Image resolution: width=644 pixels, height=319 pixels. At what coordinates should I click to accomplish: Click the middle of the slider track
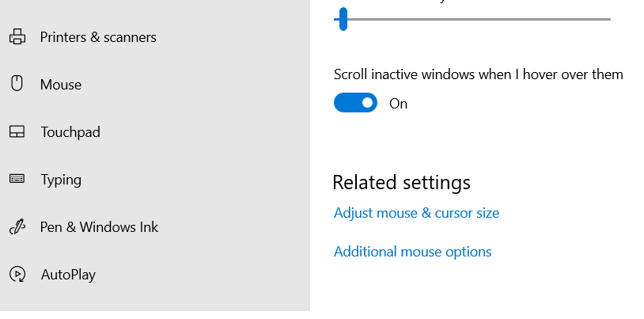pos(472,19)
